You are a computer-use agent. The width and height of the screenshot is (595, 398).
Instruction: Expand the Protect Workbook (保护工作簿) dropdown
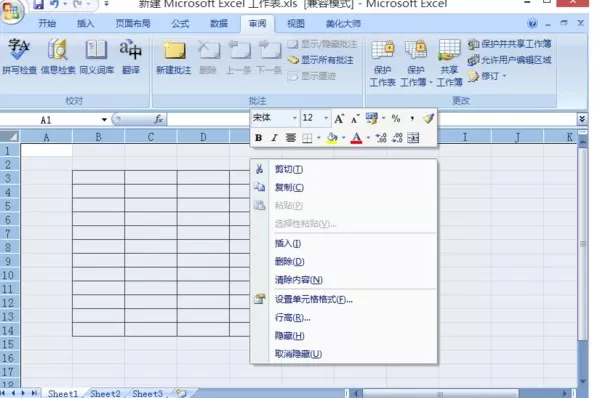tap(431, 82)
